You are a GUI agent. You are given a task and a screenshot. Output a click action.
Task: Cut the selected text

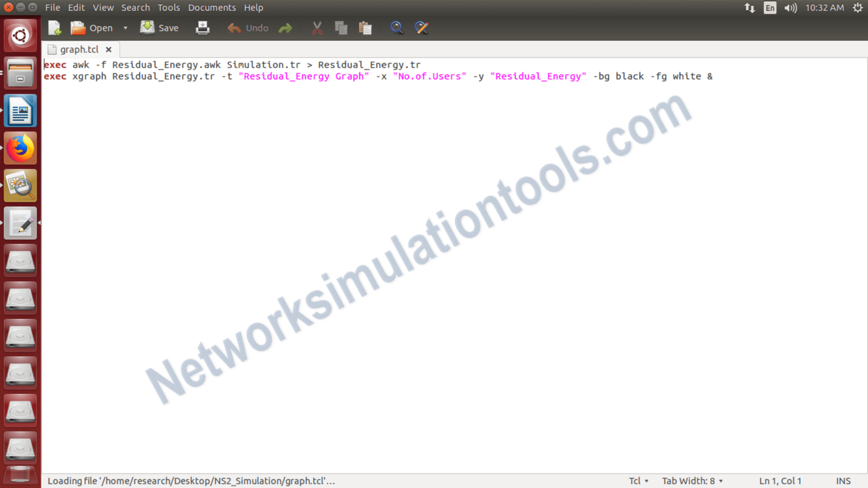(x=316, y=27)
